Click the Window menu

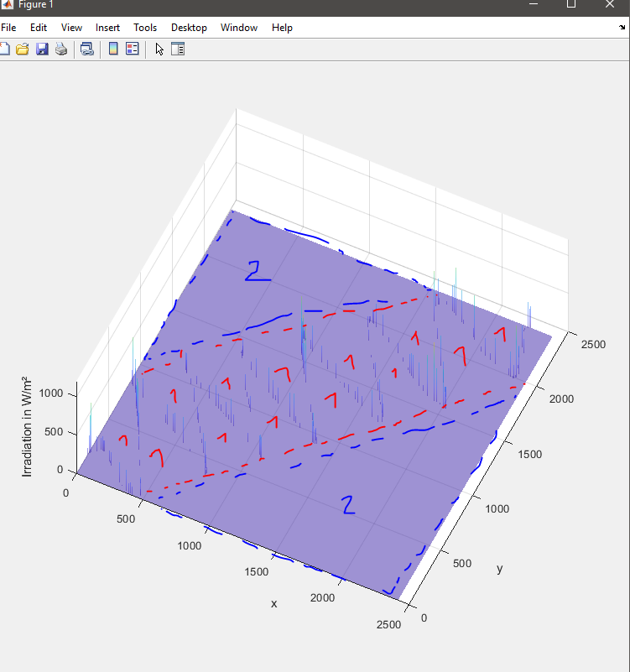[x=239, y=28]
